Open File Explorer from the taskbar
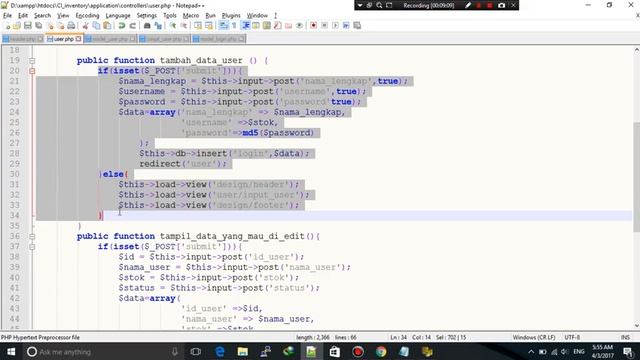This screenshot has height=360, width=640. 242,351
